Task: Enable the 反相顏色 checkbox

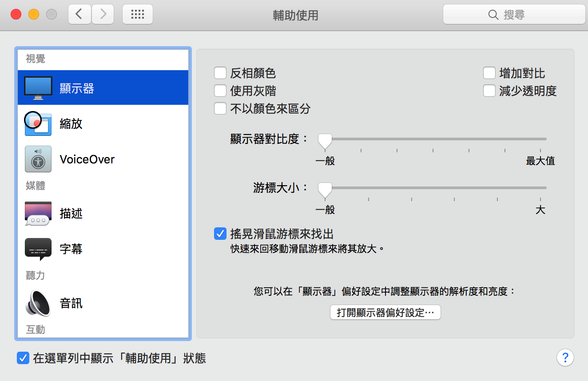Action: [220, 73]
